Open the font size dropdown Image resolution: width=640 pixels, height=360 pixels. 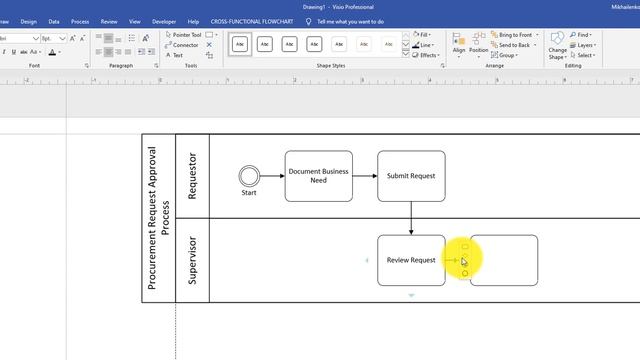[x=62, y=38]
